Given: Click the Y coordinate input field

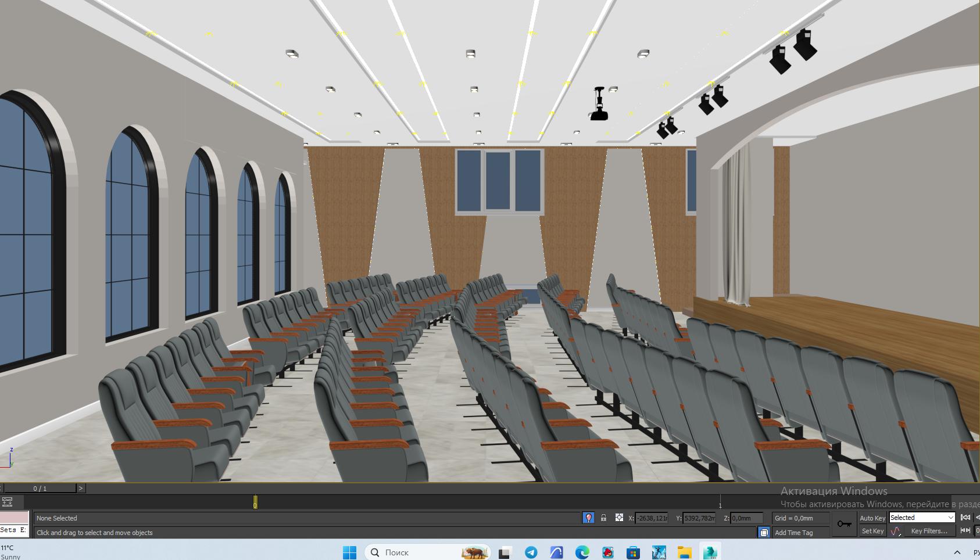Looking at the screenshot, I should pos(699,518).
